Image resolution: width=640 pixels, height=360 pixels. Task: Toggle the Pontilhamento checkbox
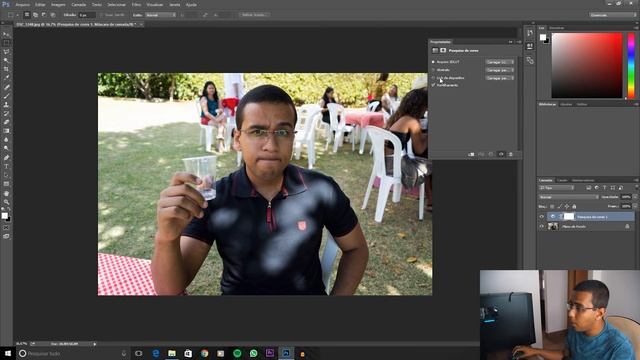click(433, 85)
